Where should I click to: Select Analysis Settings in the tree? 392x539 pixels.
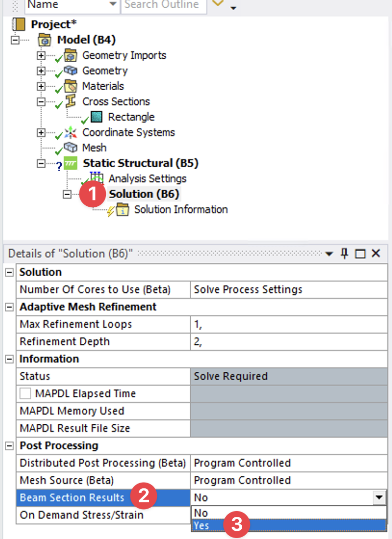pyautogui.click(x=147, y=179)
